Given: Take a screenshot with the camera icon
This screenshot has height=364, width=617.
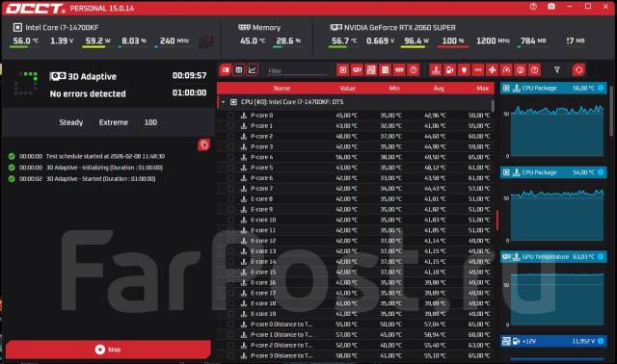Looking at the screenshot, I should pos(551,7).
